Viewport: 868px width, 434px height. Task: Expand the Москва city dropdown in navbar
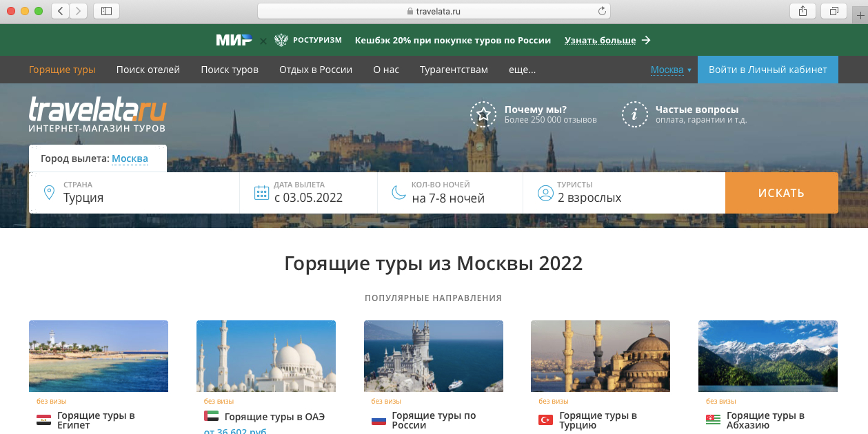670,70
